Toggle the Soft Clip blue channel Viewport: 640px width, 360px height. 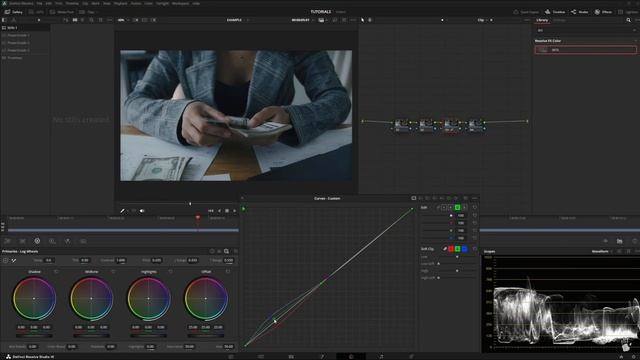464,249
